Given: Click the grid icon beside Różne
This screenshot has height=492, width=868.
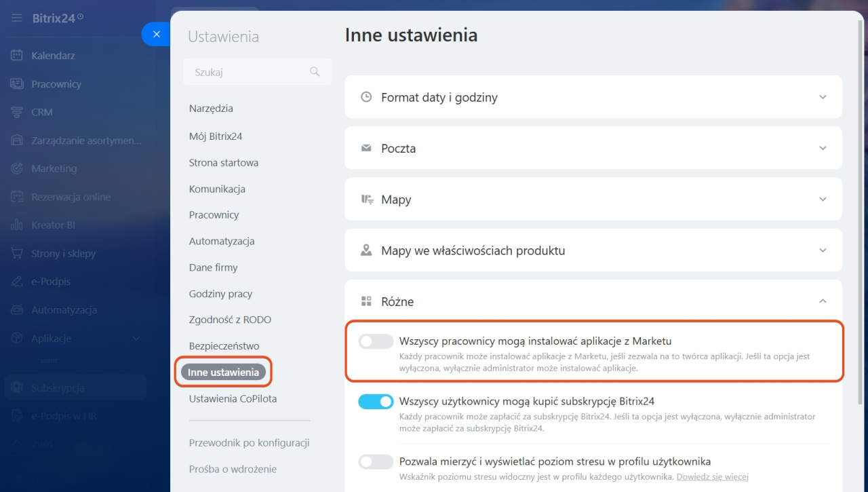Looking at the screenshot, I should (x=366, y=301).
